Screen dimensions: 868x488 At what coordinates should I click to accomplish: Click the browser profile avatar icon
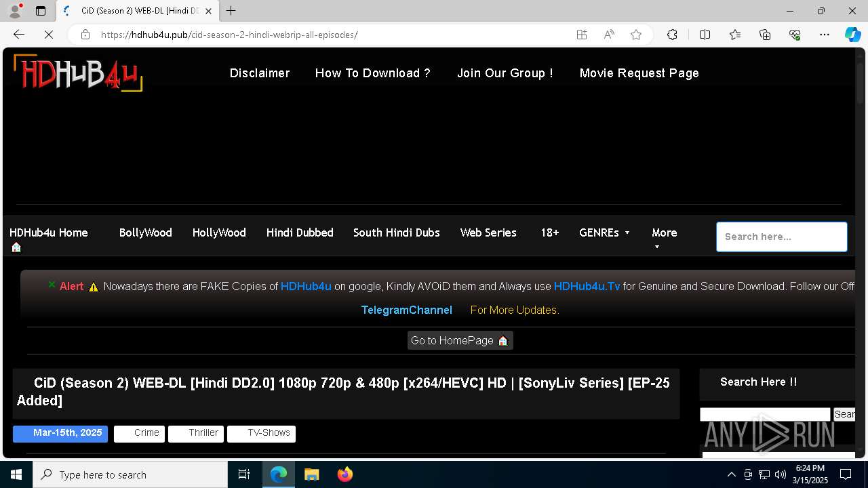pos(15,11)
